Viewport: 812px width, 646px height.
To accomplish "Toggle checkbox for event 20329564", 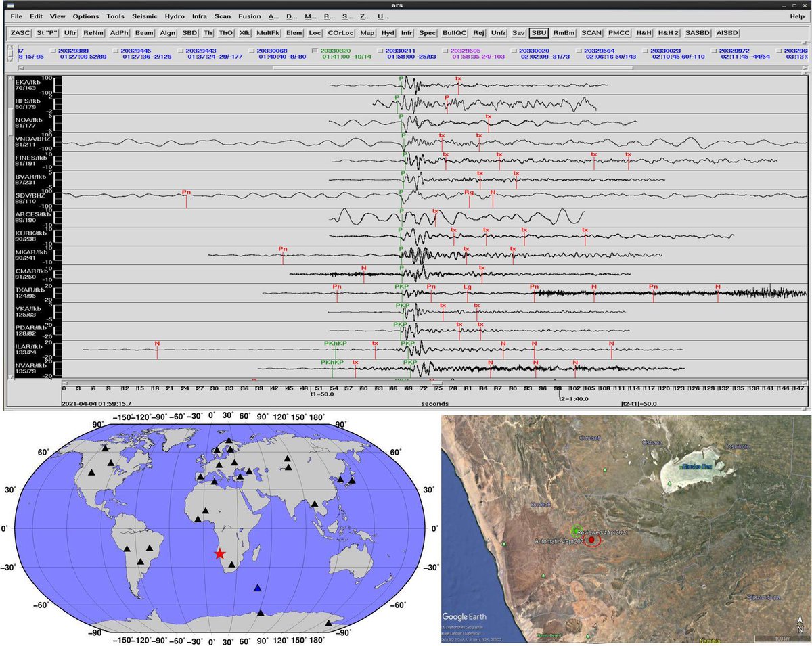I will pos(579,51).
